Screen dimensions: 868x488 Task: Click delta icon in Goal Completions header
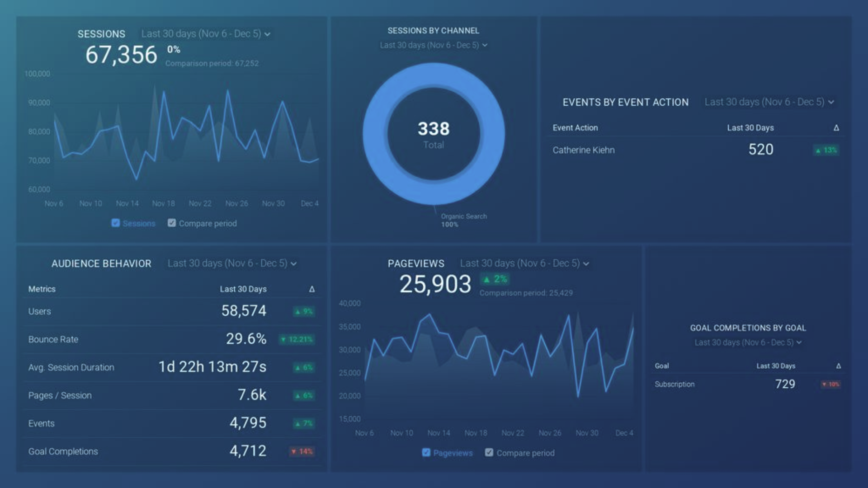pyautogui.click(x=839, y=366)
